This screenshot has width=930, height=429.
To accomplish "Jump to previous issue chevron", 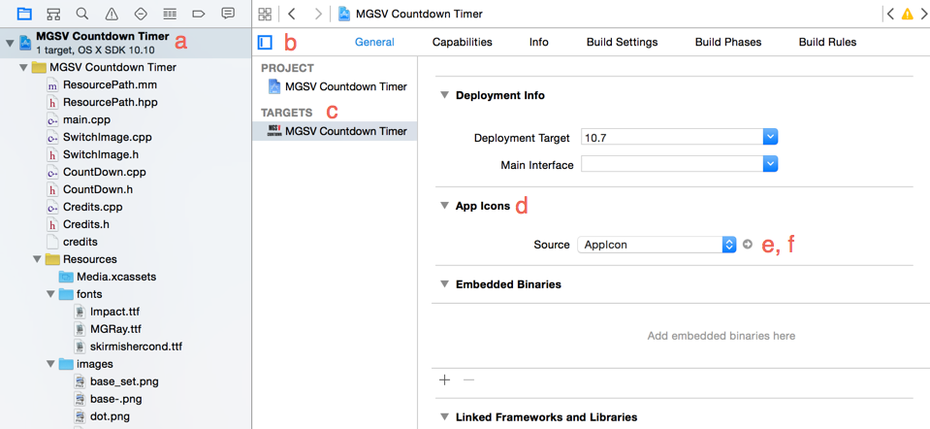I will click(890, 14).
